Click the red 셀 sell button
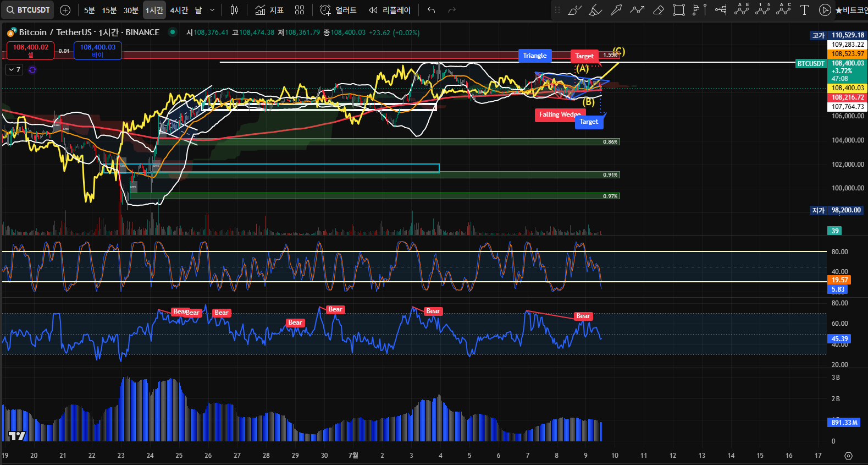 tap(31, 51)
